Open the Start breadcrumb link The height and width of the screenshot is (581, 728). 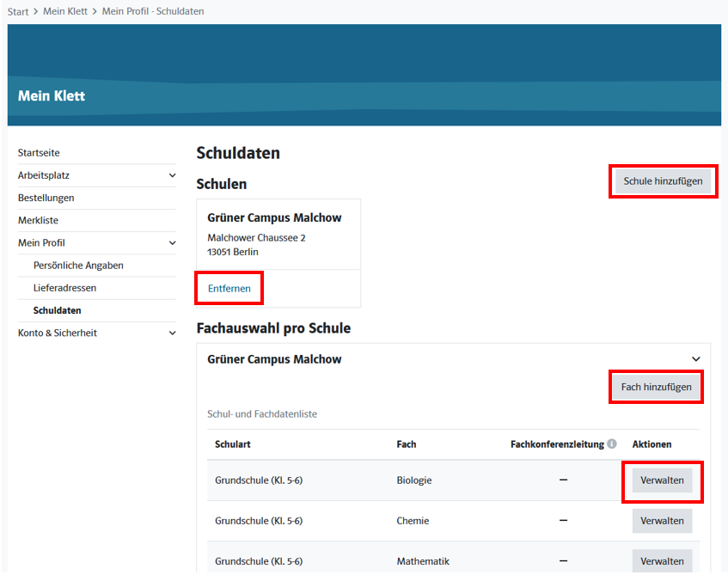coord(18,12)
